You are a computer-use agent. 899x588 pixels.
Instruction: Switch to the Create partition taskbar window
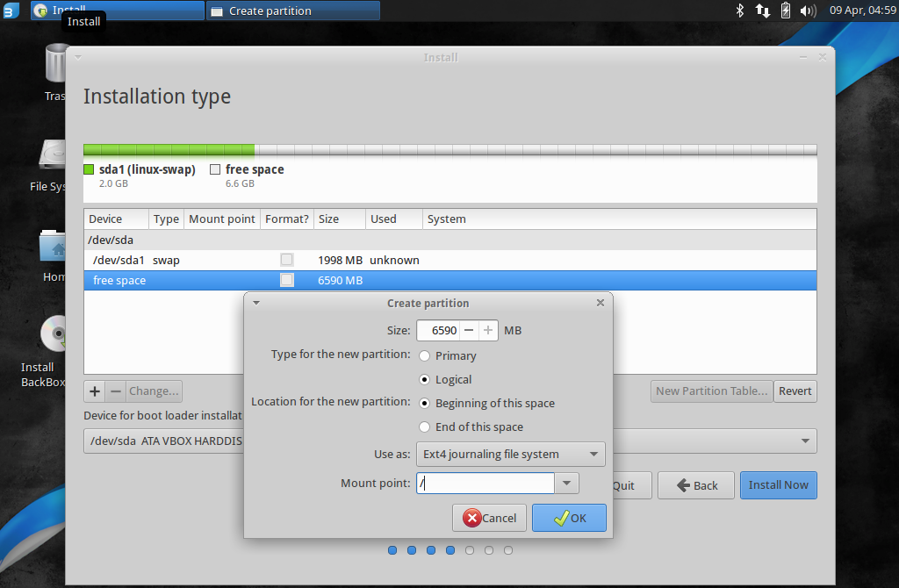pyautogui.click(x=293, y=11)
